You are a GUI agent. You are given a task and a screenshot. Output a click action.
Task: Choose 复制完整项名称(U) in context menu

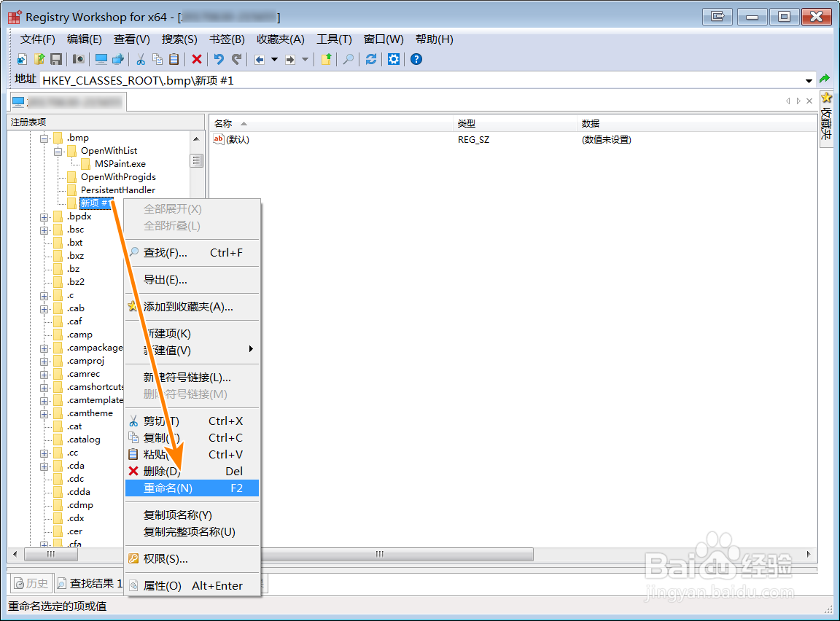coord(192,532)
